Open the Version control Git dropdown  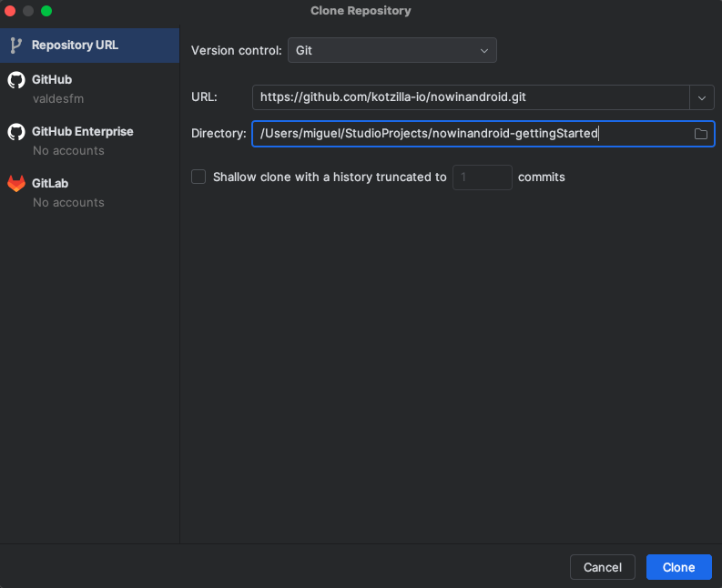(x=392, y=50)
